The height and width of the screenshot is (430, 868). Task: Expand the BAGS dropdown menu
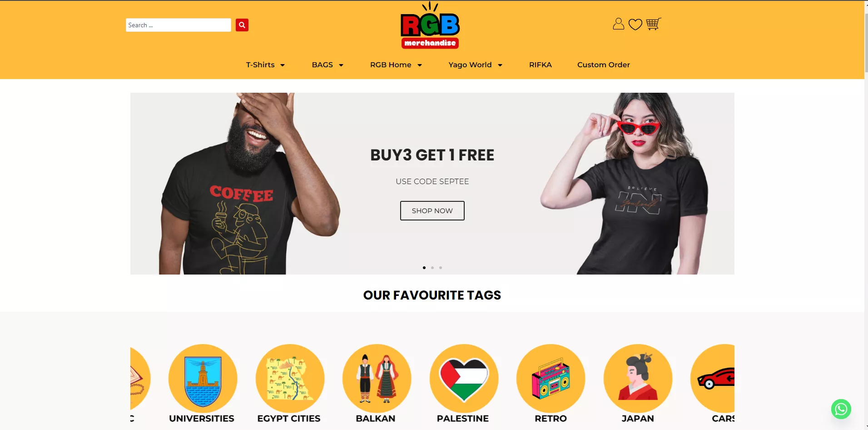click(x=327, y=65)
